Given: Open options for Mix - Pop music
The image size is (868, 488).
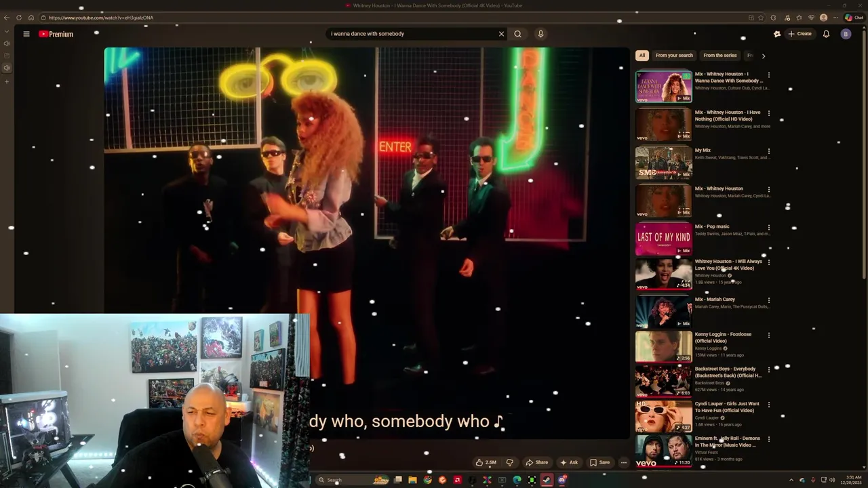Looking at the screenshot, I should click(x=768, y=227).
